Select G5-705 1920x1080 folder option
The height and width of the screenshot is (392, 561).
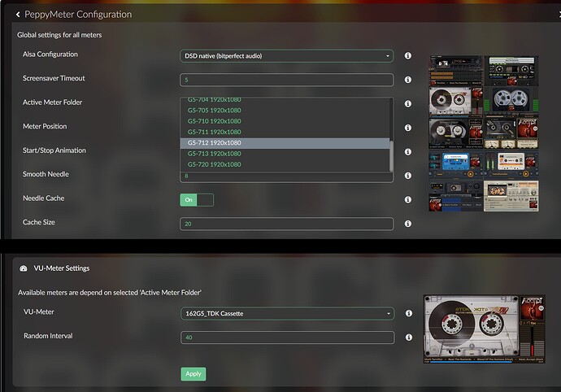click(285, 111)
